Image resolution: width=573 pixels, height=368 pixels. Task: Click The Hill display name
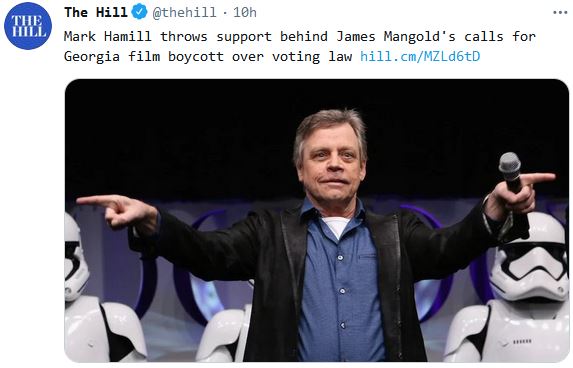(x=96, y=12)
